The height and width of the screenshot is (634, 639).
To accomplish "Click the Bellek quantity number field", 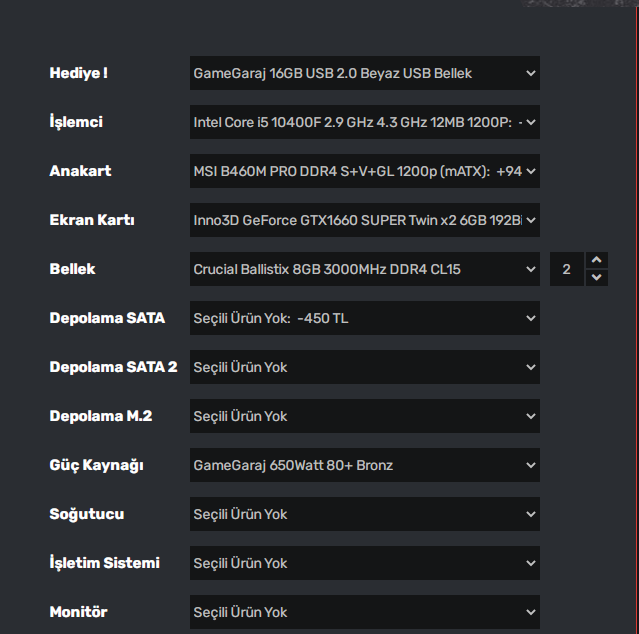I will [567, 269].
